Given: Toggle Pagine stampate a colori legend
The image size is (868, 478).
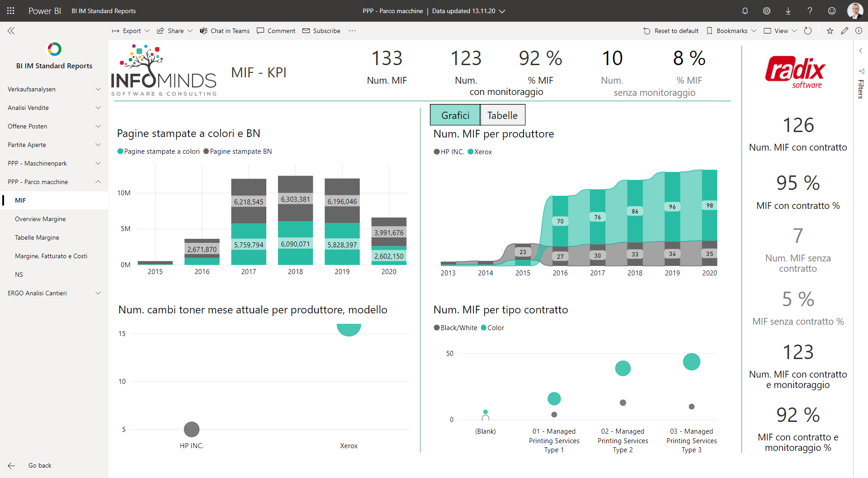Looking at the screenshot, I should tap(158, 151).
